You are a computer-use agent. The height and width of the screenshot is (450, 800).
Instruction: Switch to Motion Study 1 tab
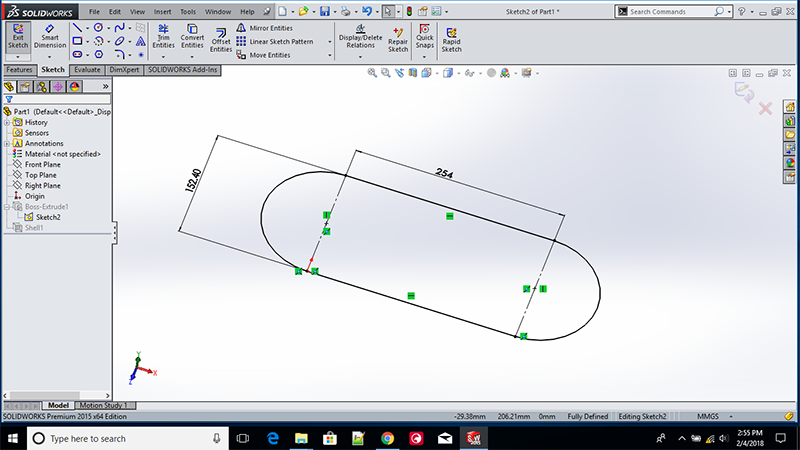pyautogui.click(x=104, y=405)
